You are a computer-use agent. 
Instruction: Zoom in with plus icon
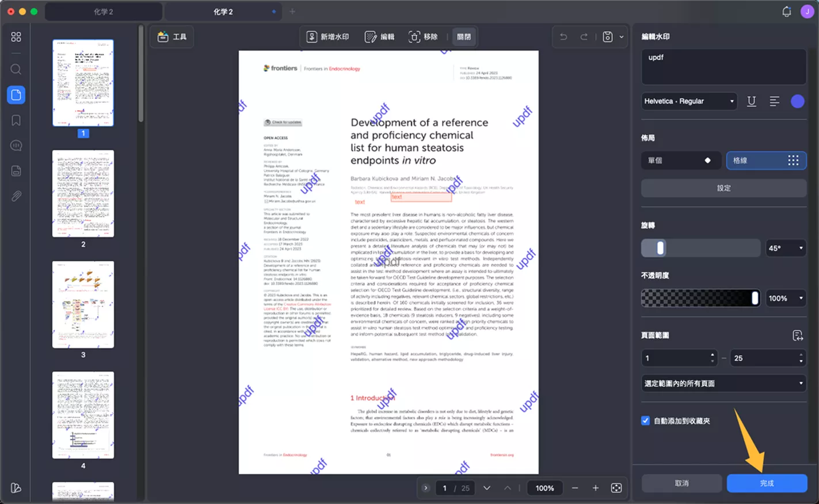[x=596, y=488]
